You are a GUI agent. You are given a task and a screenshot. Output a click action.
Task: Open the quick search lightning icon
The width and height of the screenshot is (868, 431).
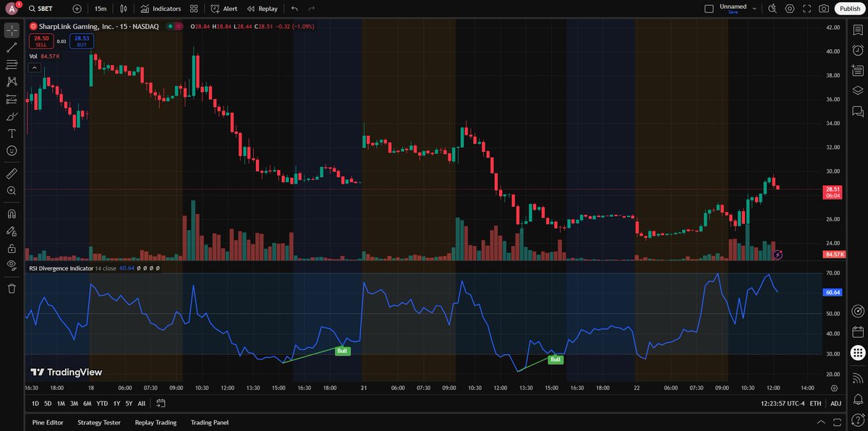pyautogui.click(x=773, y=9)
